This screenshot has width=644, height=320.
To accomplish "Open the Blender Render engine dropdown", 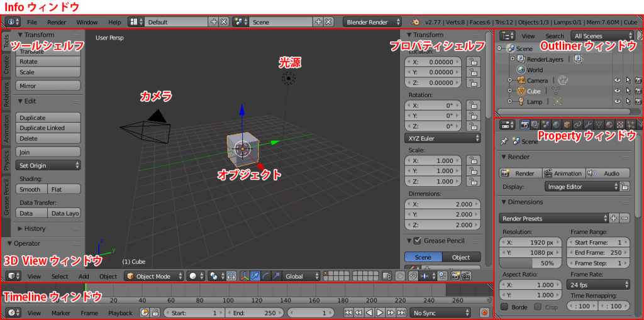I will (x=372, y=22).
